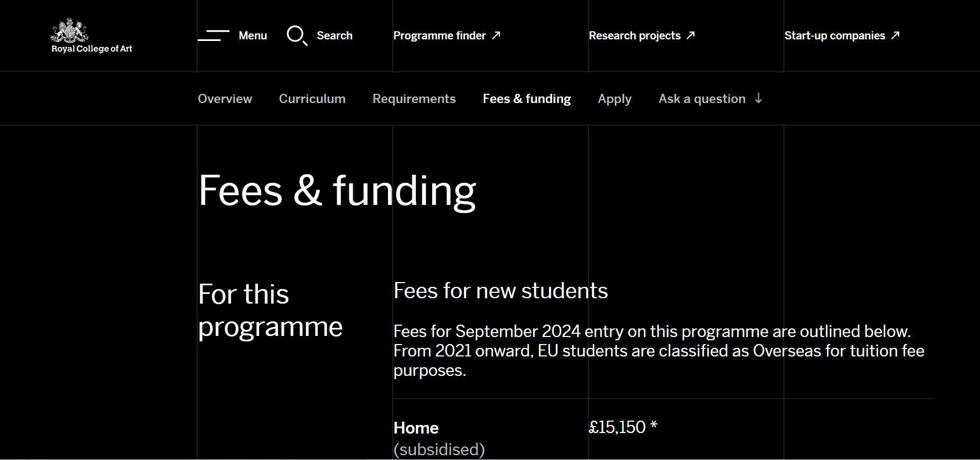Open the Apply tab
The image size is (980, 460).
click(x=615, y=99)
